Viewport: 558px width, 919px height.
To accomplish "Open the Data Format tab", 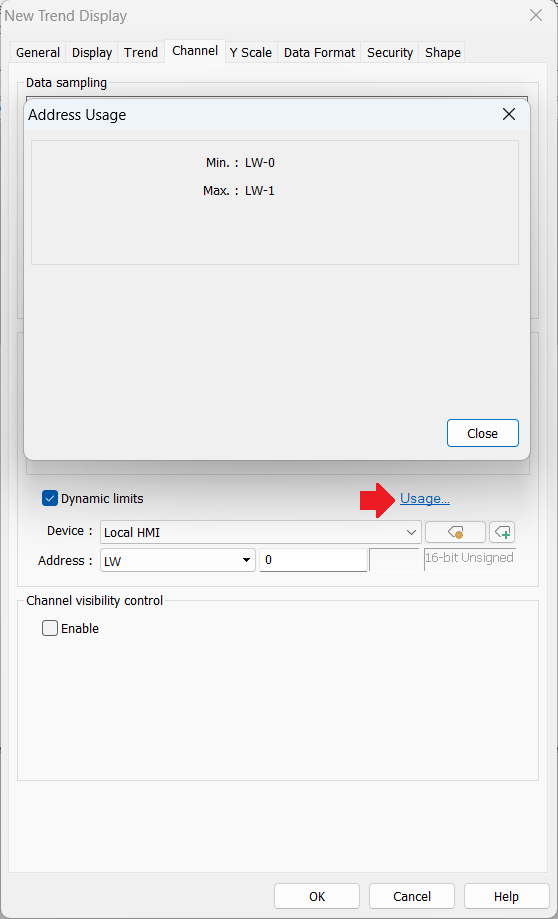I will (319, 52).
